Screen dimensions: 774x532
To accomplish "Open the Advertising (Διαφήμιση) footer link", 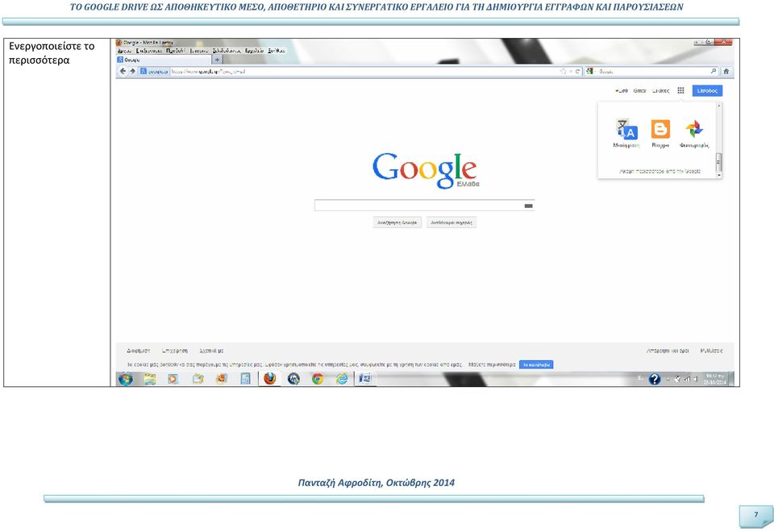I will tap(138, 351).
